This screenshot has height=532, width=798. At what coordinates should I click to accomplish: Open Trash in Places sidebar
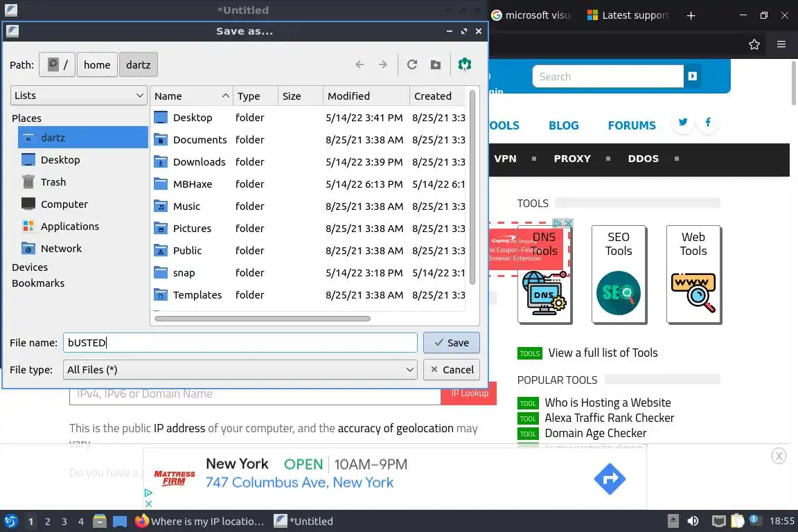pos(83,181)
